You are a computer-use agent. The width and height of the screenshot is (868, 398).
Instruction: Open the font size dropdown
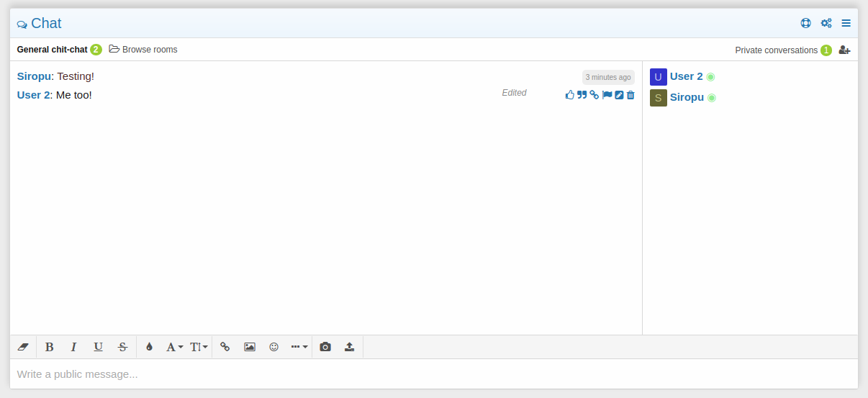coord(199,347)
